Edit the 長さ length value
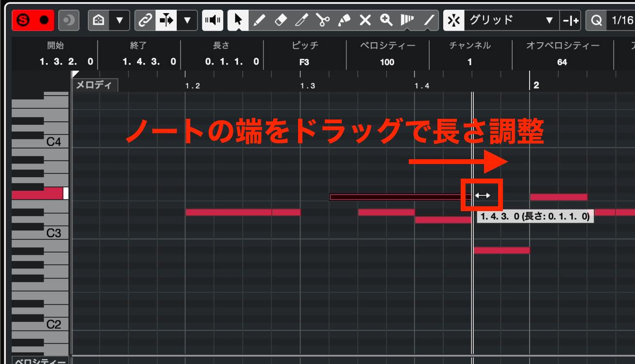Screen dimensions: 635x364 coord(233,62)
